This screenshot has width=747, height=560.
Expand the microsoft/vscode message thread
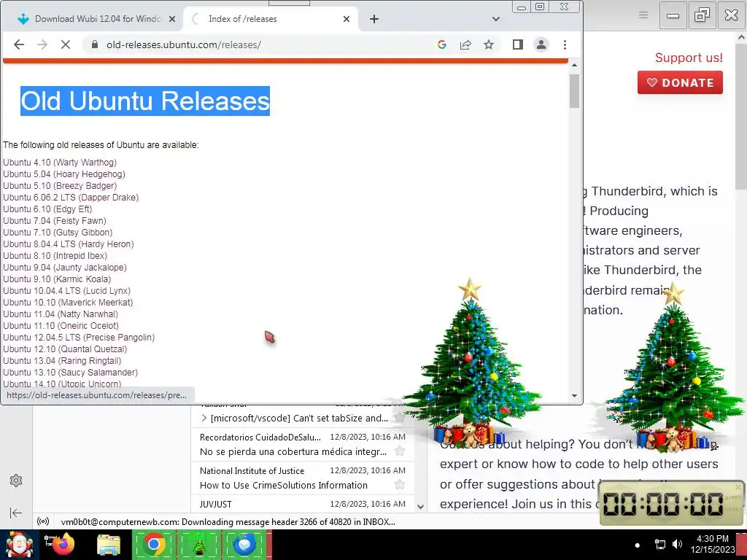[204, 418]
